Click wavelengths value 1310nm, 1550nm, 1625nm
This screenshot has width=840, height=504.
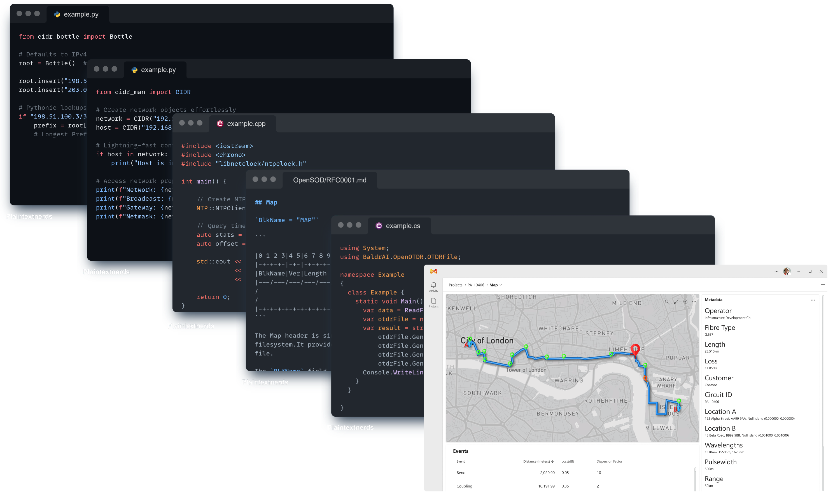[724, 452]
